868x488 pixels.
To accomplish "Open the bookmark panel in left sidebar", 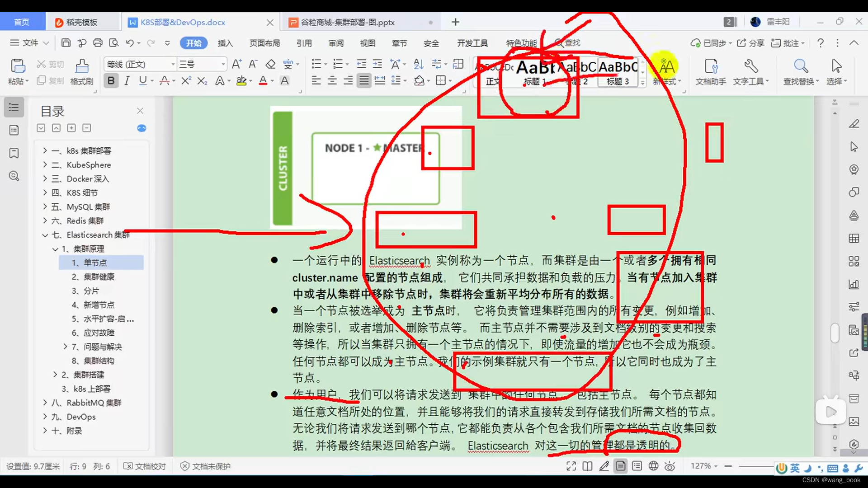I will pyautogui.click(x=14, y=153).
